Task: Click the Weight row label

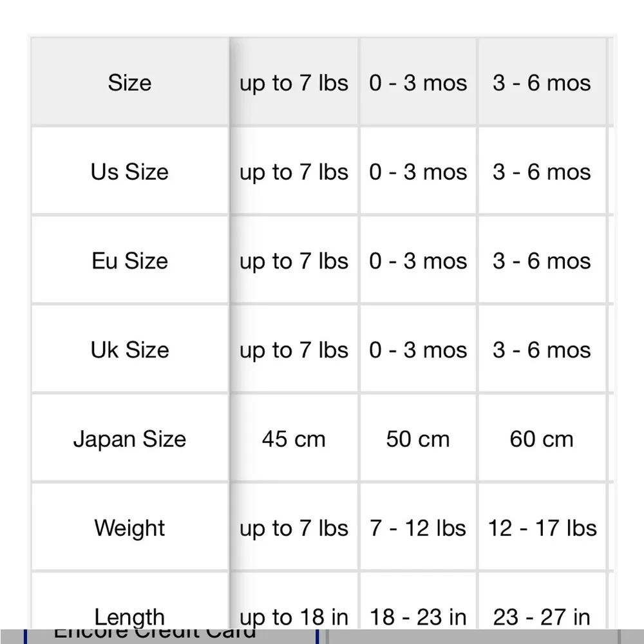Action: (130, 528)
